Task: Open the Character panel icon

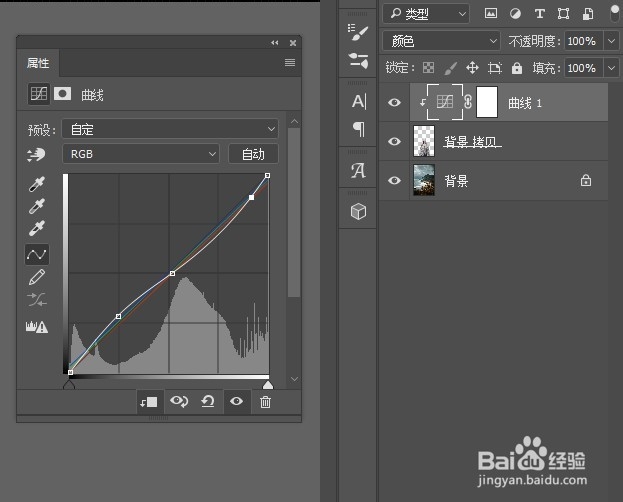Action: click(359, 101)
